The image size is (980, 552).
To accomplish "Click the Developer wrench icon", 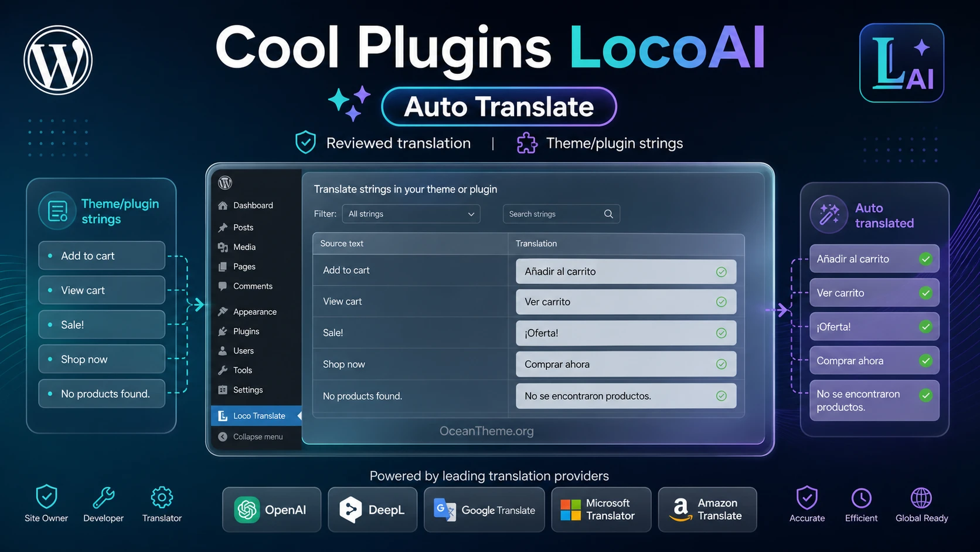I will [x=104, y=497].
